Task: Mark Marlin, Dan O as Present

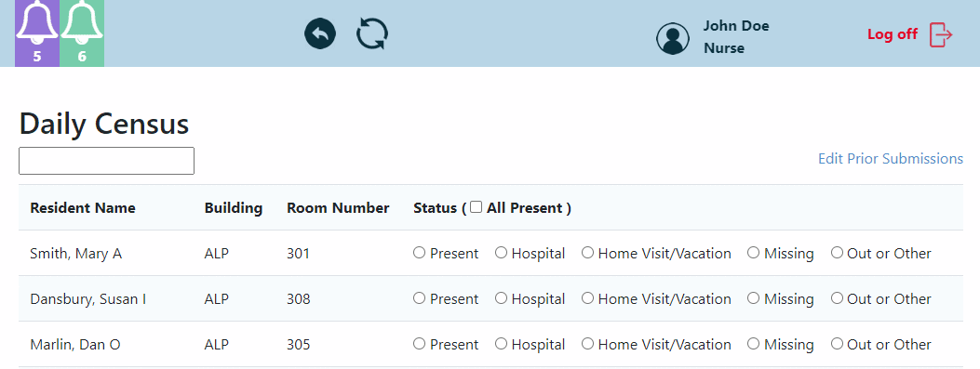Action: 420,344
